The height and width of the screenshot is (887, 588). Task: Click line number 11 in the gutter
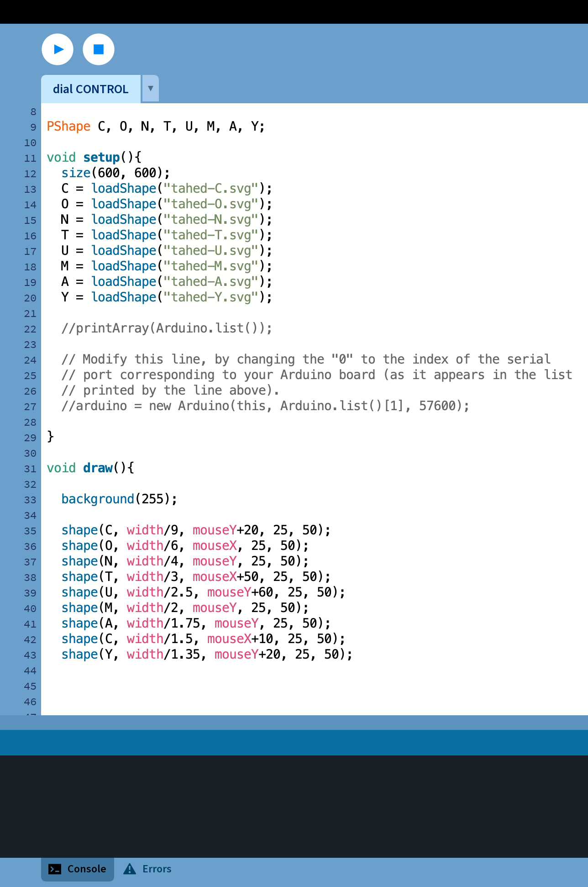(30, 158)
